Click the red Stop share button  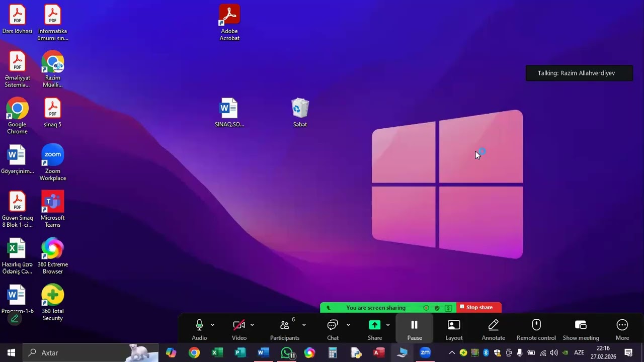pos(479,308)
